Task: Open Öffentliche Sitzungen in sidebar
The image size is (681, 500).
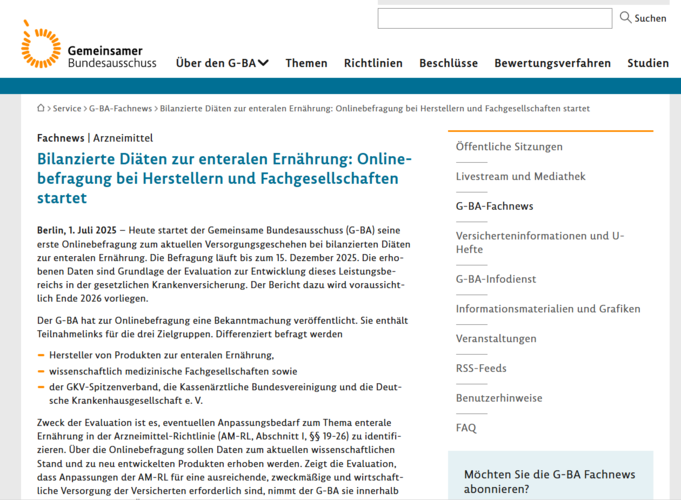Action: click(x=509, y=146)
